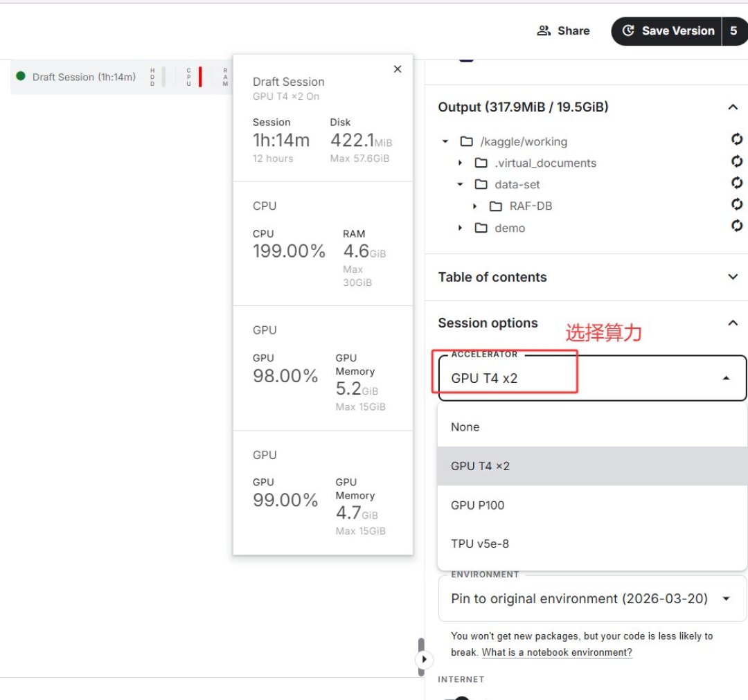Click .virtual_documents folder name
The width and height of the screenshot is (748, 700).
(x=545, y=163)
